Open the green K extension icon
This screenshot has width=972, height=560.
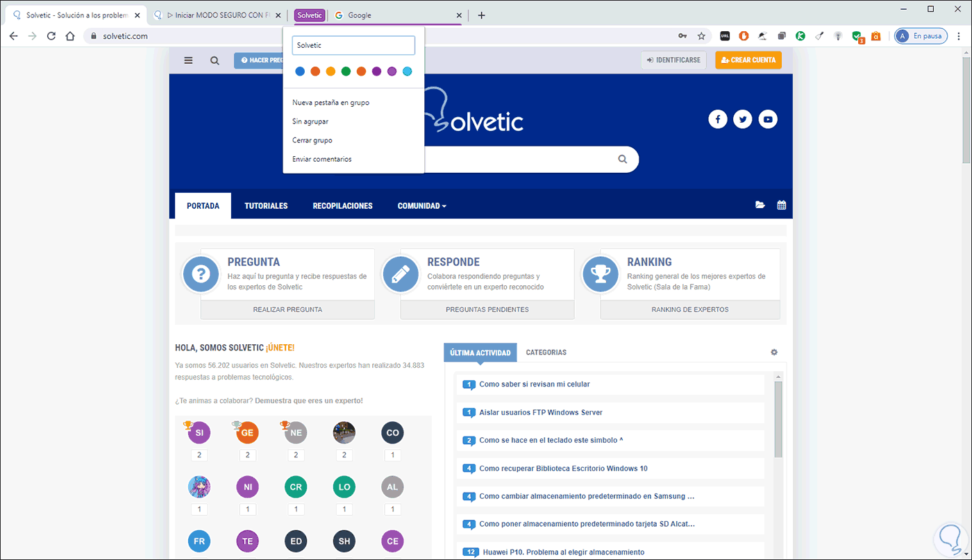801,36
